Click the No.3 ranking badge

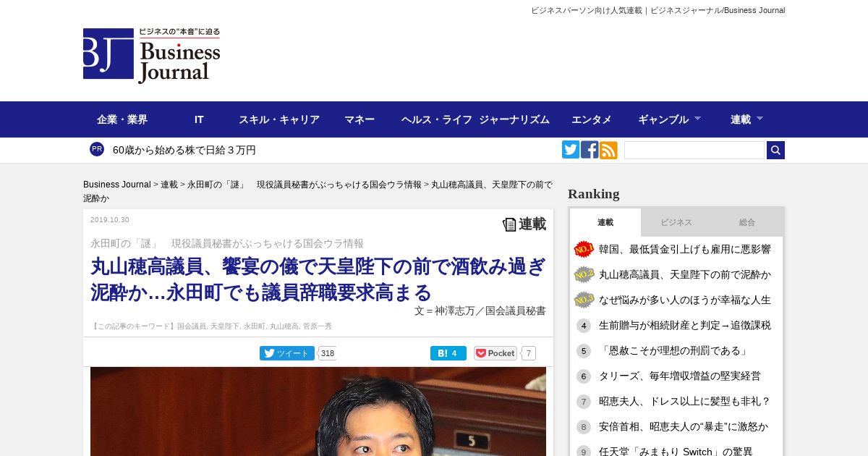coord(584,300)
